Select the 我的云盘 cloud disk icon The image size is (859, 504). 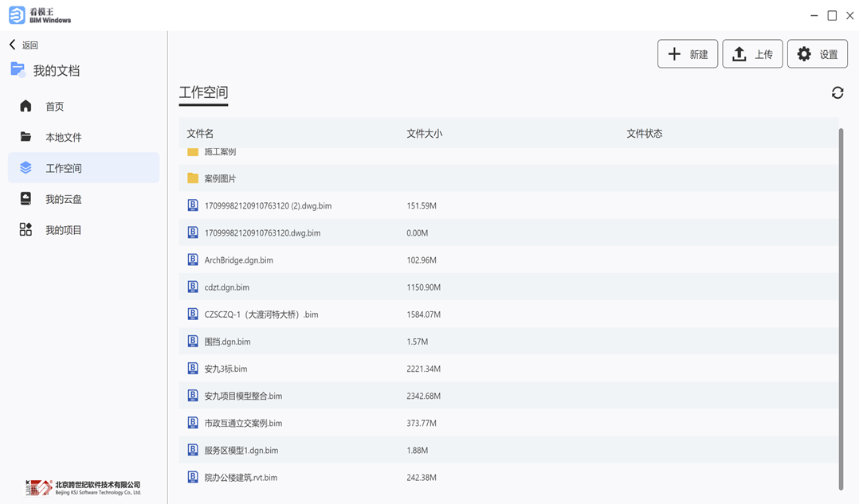tap(25, 199)
